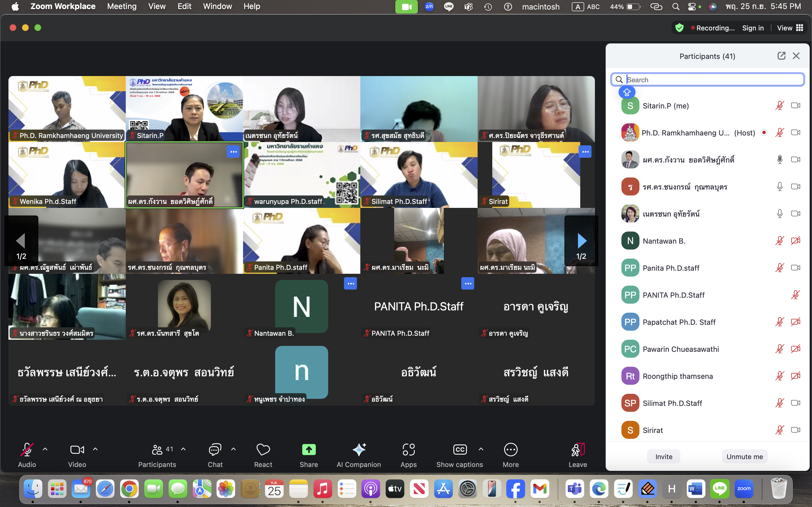812x507 pixels.
Task: Open the View menu in menu bar
Action: click(x=157, y=6)
